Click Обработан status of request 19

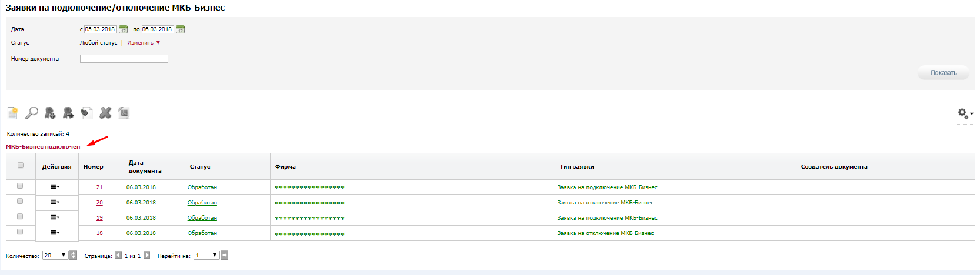[x=202, y=218]
